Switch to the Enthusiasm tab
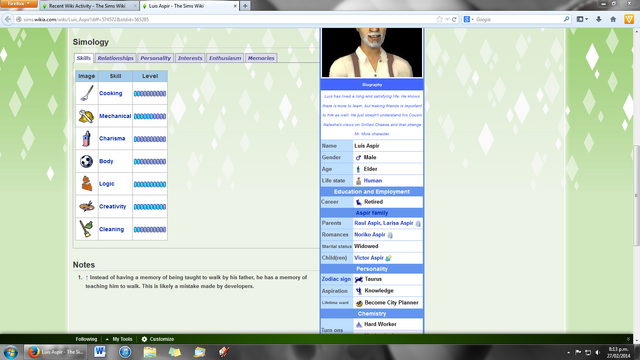640x360 pixels. point(225,58)
